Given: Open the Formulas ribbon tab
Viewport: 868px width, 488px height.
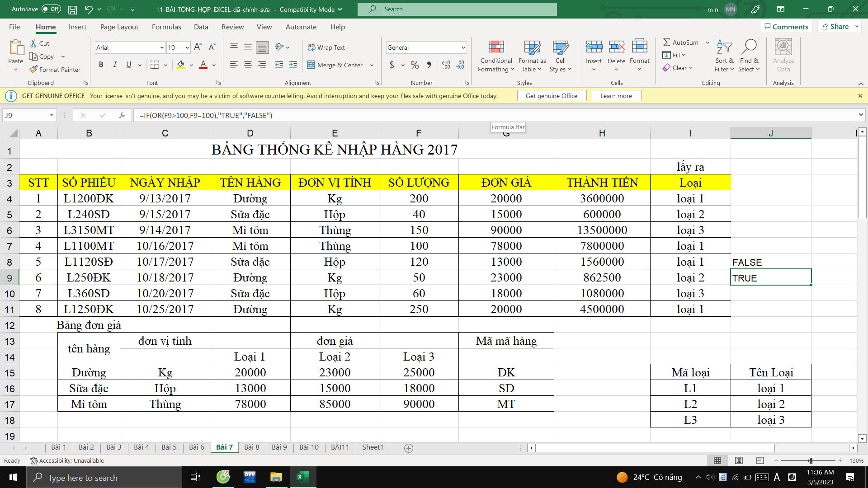Looking at the screenshot, I should (x=166, y=27).
